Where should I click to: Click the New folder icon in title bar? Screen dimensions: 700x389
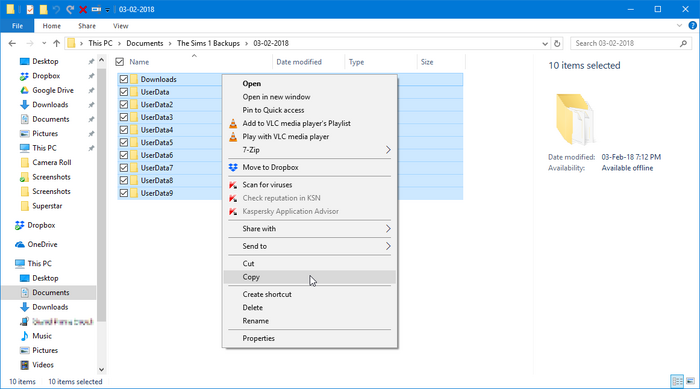pyautogui.click(x=43, y=9)
